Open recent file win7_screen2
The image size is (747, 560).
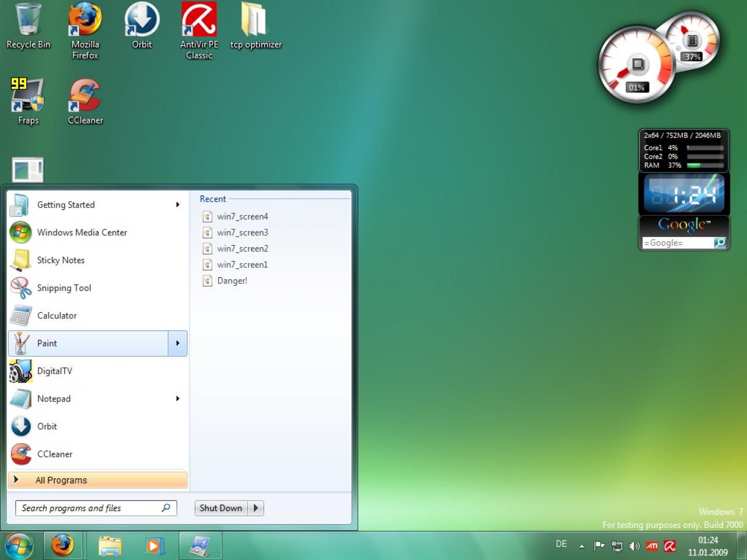235,249
